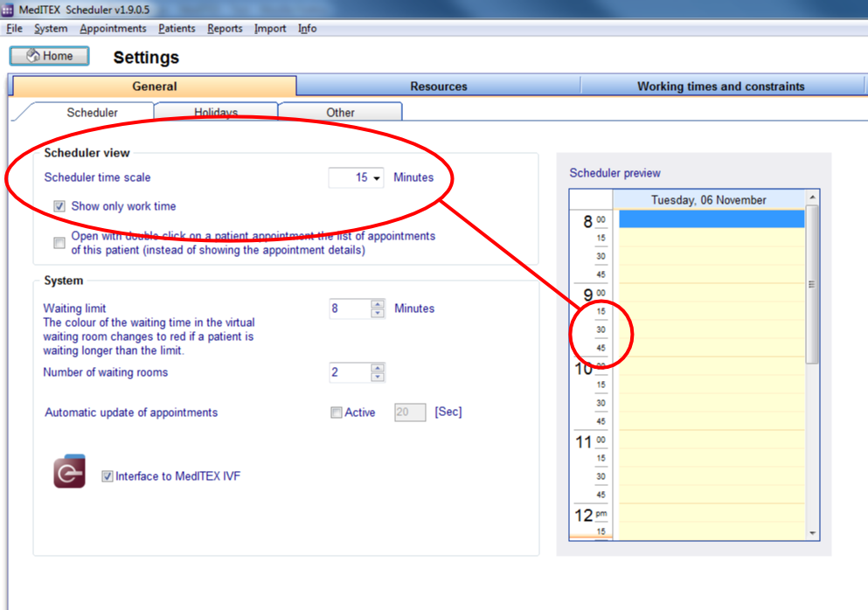Open the System menu
The image size is (868, 610).
(x=51, y=28)
